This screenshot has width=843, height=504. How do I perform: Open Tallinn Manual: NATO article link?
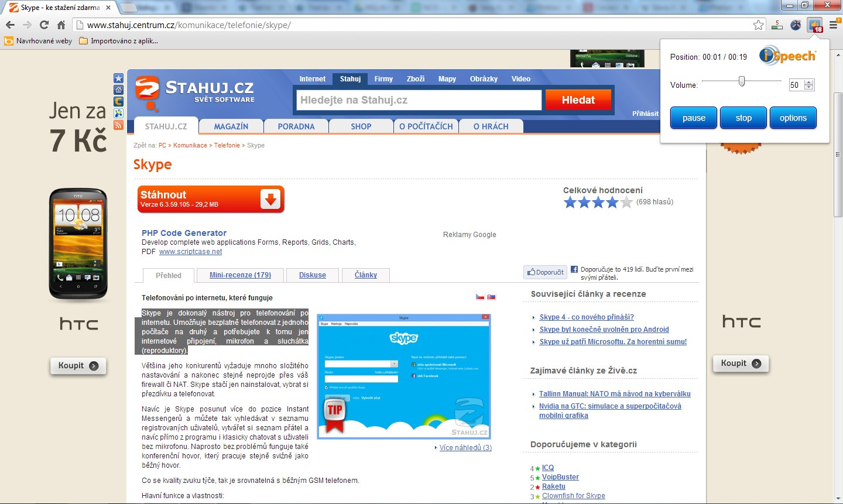tap(615, 394)
